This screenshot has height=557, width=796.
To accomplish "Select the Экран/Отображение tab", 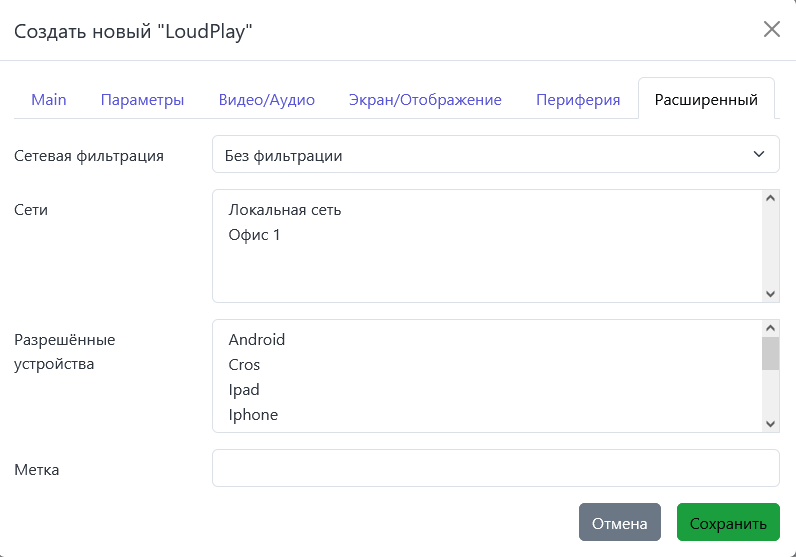I will click(425, 100).
